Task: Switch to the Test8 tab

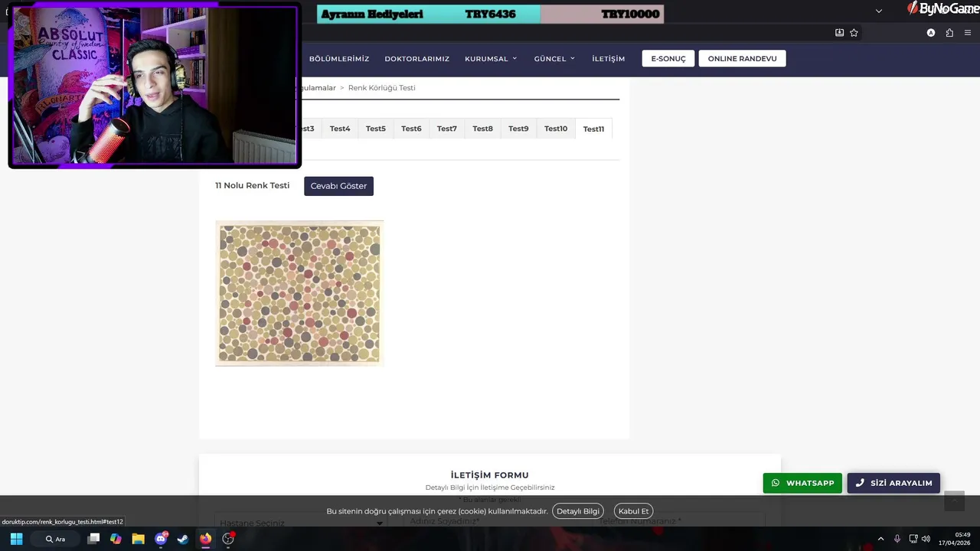Action: click(482, 129)
